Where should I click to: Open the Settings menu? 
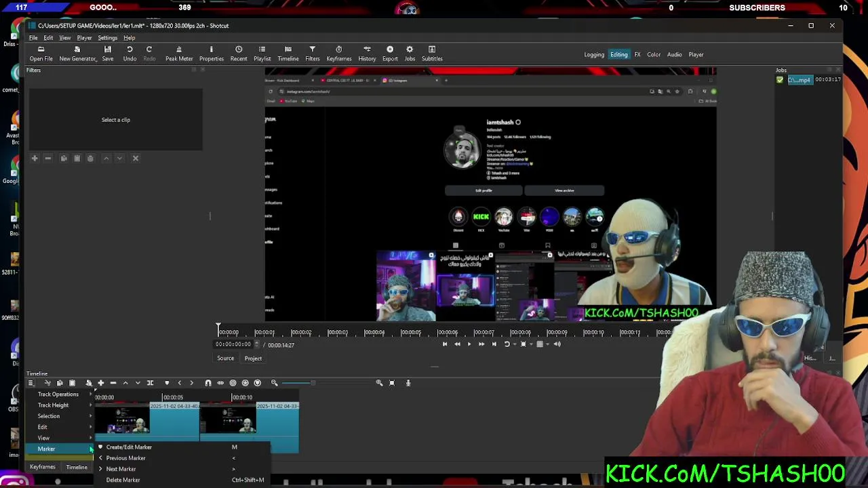107,38
